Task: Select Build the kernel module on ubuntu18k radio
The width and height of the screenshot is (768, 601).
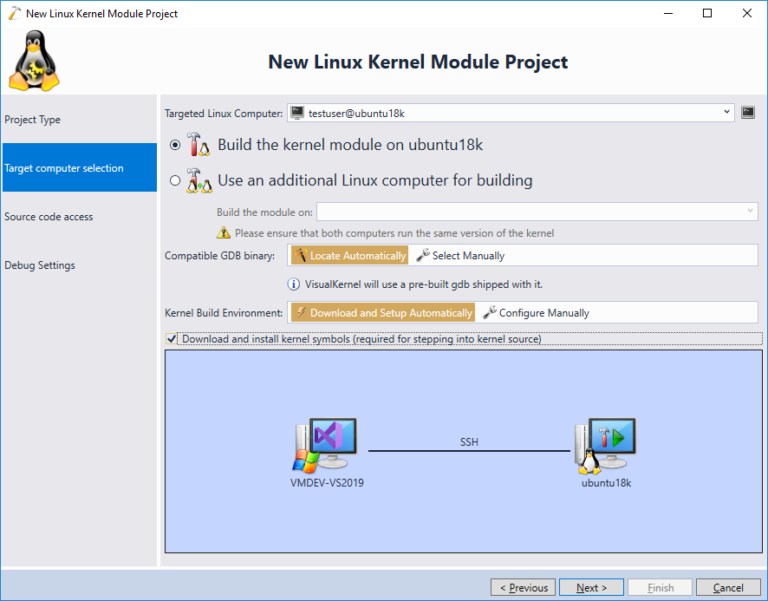Action: (175, 145)
